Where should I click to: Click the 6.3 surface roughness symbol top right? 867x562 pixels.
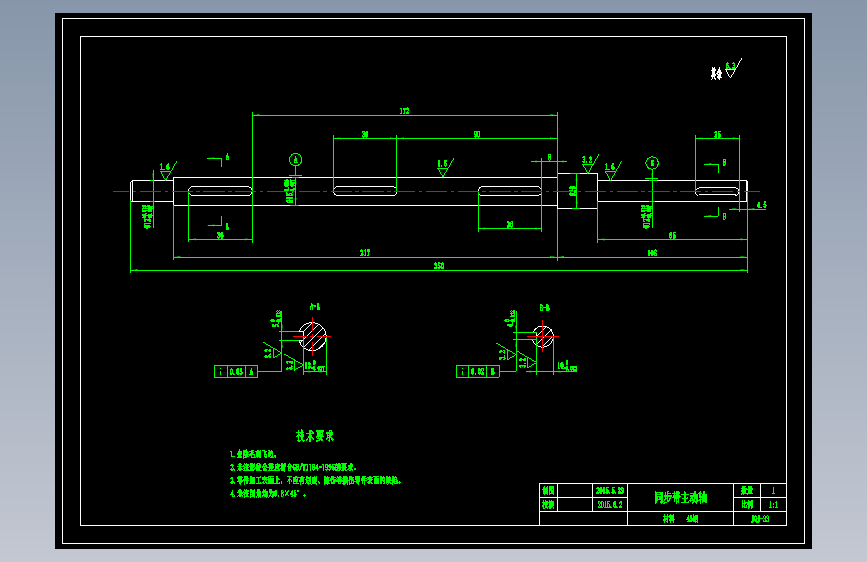(x=733, y=69)
